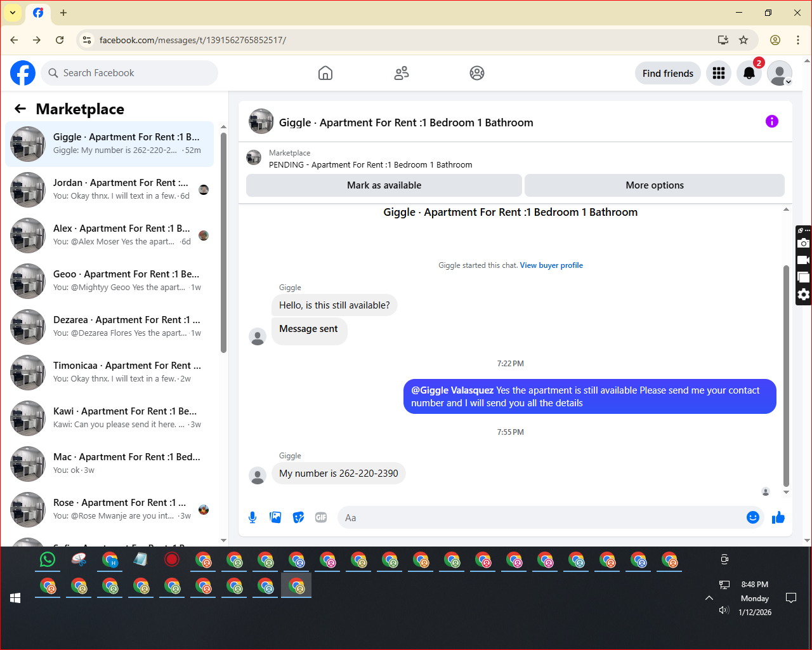
Task: Select the Facebook browser tab
Action: pos(38,13)
